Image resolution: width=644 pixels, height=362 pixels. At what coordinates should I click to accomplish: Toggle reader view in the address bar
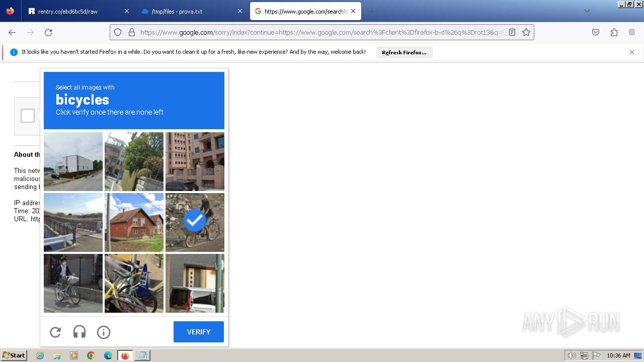point(512,32)
